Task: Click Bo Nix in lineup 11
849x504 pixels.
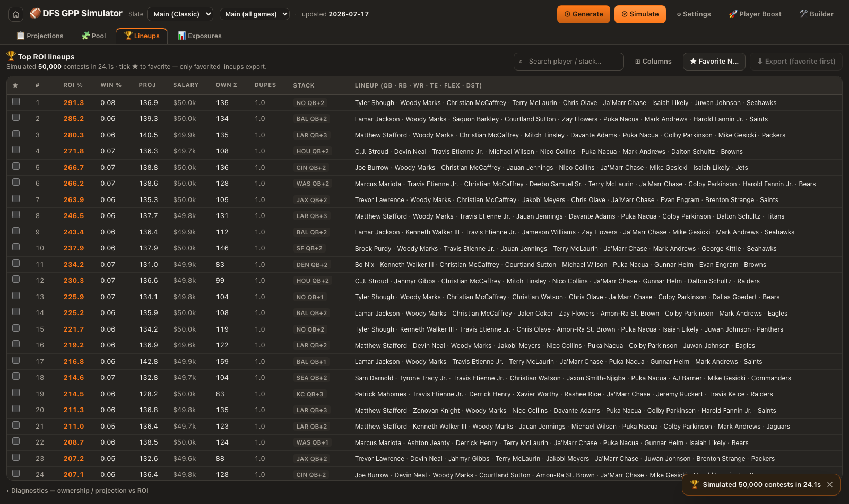Action: click(x=365, y=265)
